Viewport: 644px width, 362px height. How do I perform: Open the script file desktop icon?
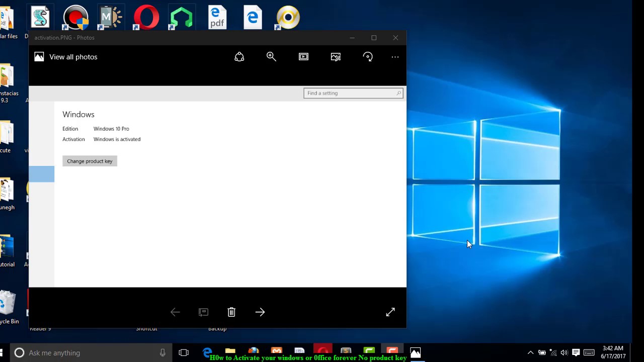[40, 18]
